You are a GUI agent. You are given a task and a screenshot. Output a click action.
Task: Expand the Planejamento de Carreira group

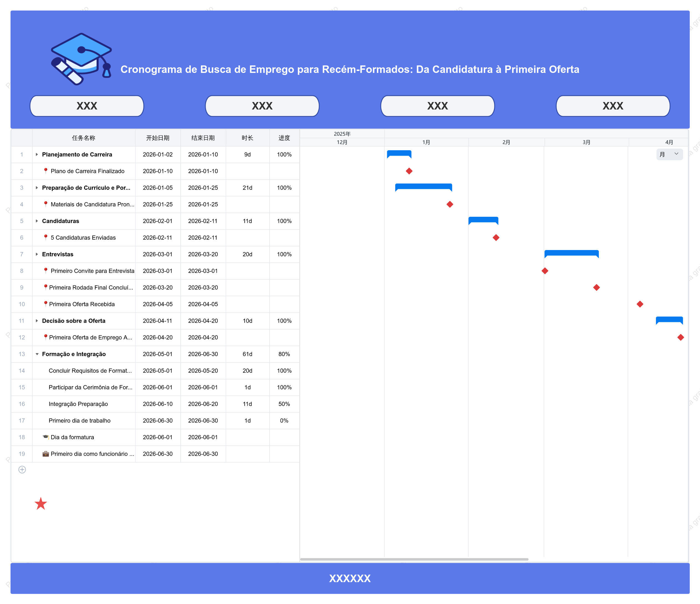point(37,154)
